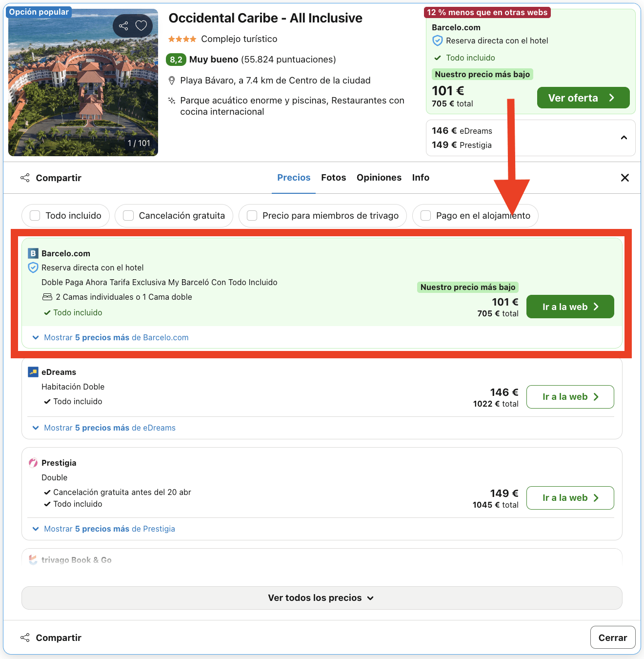Expand Ver todos los precios
This screenshot has width=644, height=659.
point(322,598)
